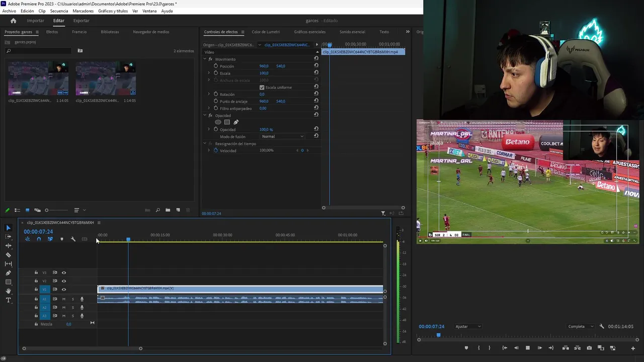Screen dimensions: 644x362
Task: Toggle the Escala uniforme checkbox
Action: coord(262,87)
